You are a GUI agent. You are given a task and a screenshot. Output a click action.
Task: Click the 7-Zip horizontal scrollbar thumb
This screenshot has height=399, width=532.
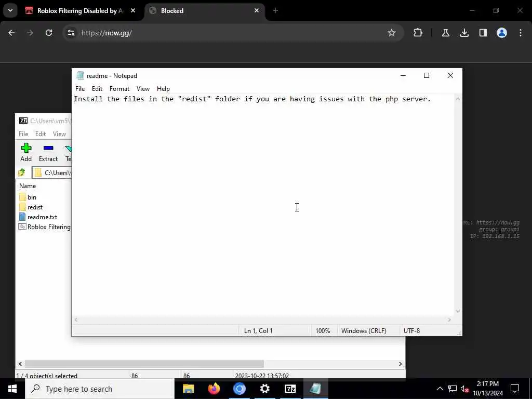coord(144,364)
